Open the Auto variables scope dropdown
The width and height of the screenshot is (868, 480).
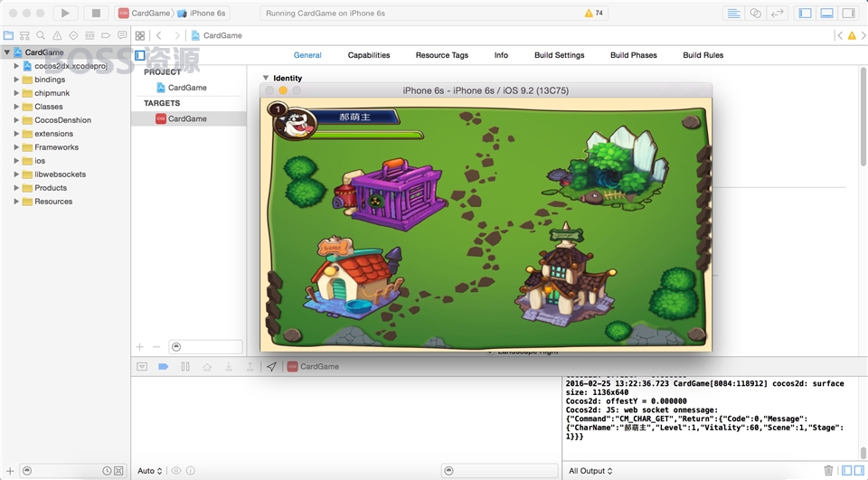pyautogui.click(x=150, y=471)
